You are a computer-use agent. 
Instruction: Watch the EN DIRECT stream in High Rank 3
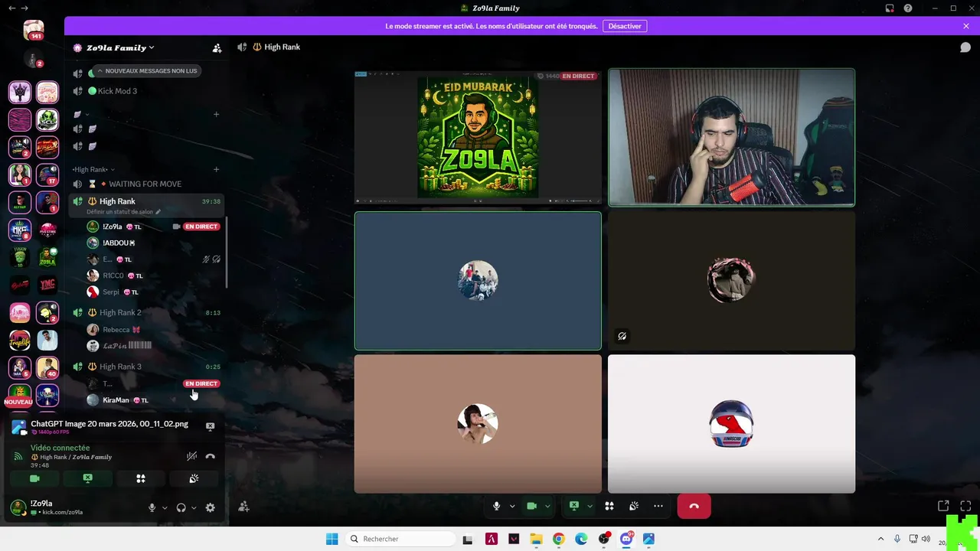click(x=201, y=383)
